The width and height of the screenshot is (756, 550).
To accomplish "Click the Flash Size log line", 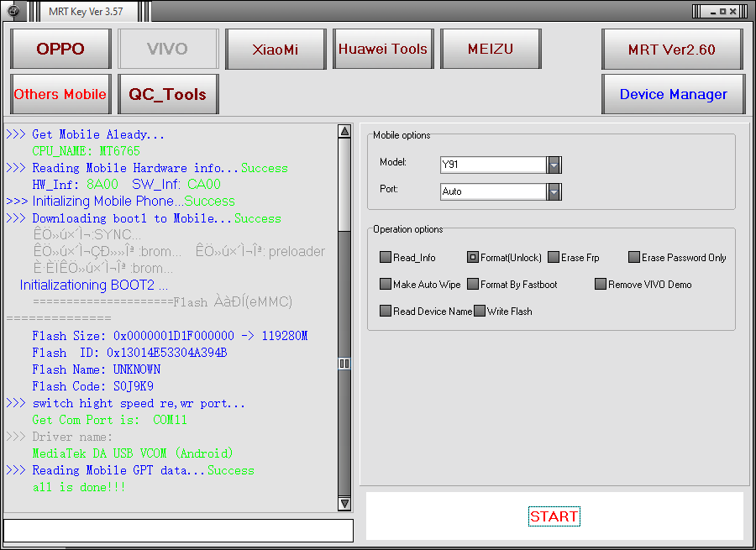I will click(x=170, y=336).
